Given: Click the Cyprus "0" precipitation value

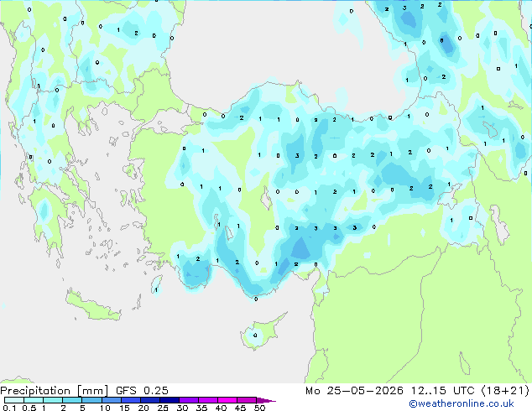Looking at the screenshot, I should pos(255,336).
